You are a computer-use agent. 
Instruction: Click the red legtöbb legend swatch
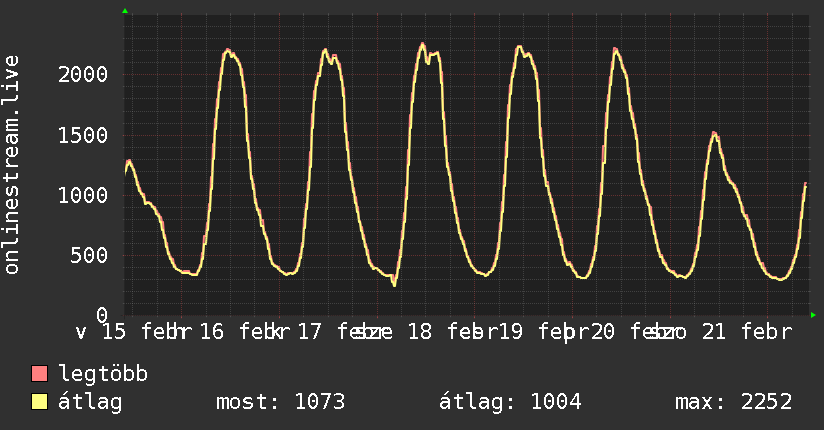(x=40, y=375)
